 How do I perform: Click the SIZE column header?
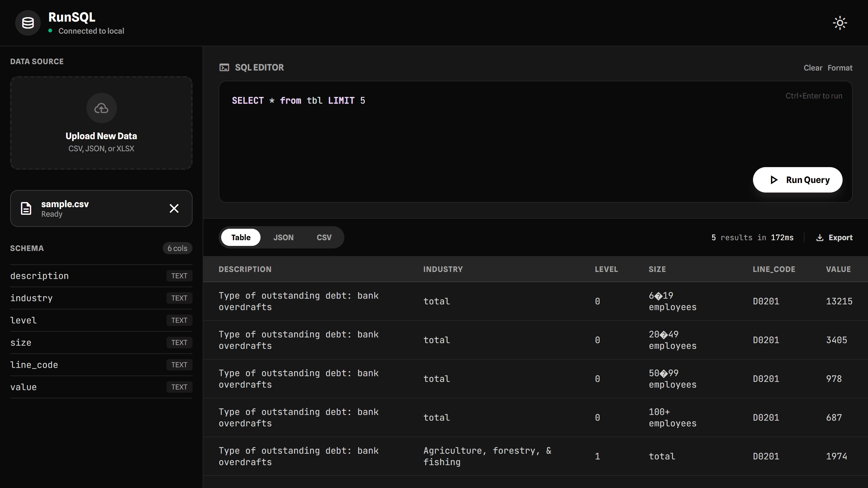coord(657,269)
